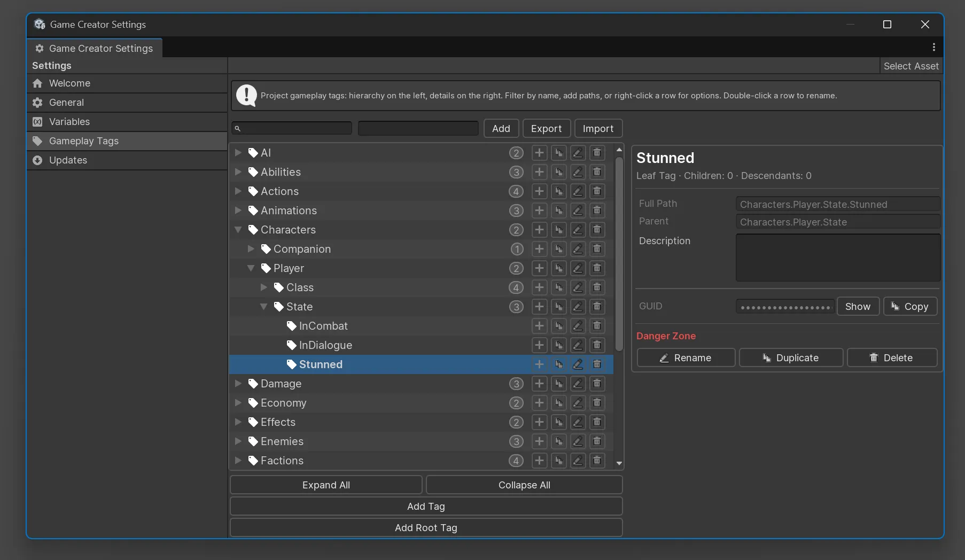Select Gameplay Tags in the sidebar

click(x=127, y=141)
